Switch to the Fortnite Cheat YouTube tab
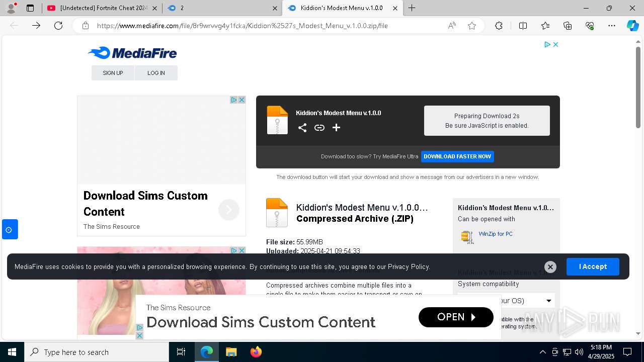 point(100,8)
